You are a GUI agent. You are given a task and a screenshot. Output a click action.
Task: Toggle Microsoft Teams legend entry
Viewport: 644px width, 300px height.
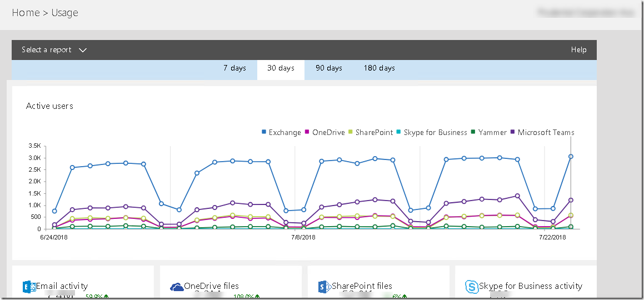542,132
